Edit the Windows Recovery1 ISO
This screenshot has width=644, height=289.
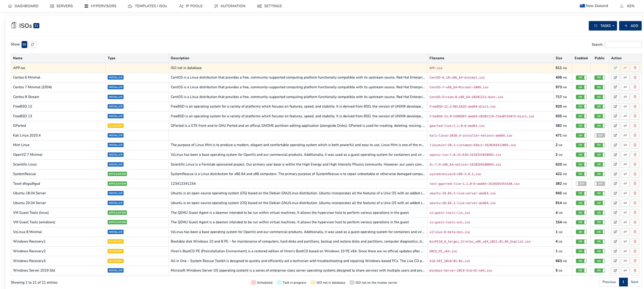click(615, 242)
